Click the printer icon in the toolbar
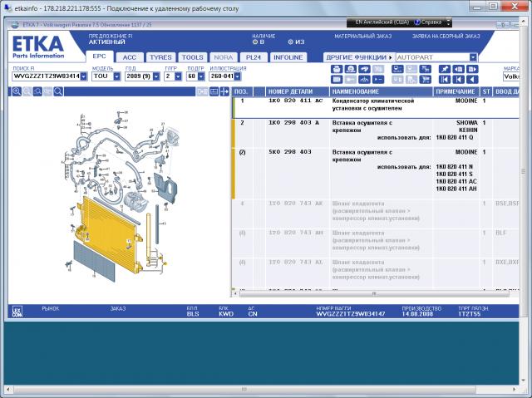This screenshot has height=398, width=532. [x=337, y=69]
